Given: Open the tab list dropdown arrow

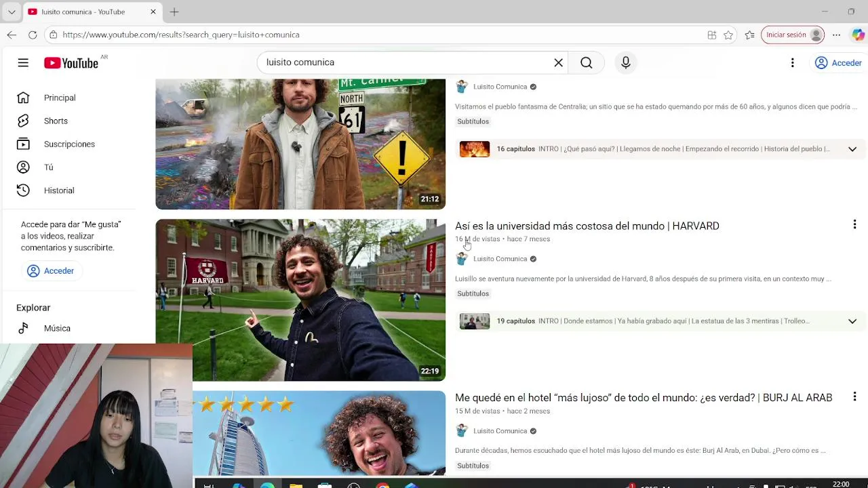Looking at the screenshot, I should [12, 12].
